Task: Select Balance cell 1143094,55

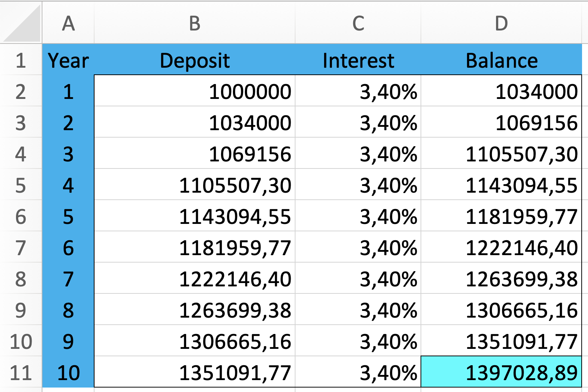Action: point(501,184)
